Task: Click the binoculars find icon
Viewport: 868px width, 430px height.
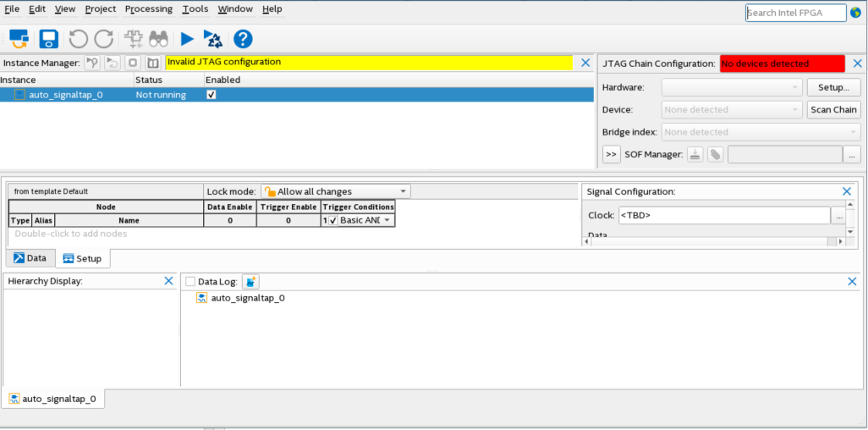Action: pos(159,39)
